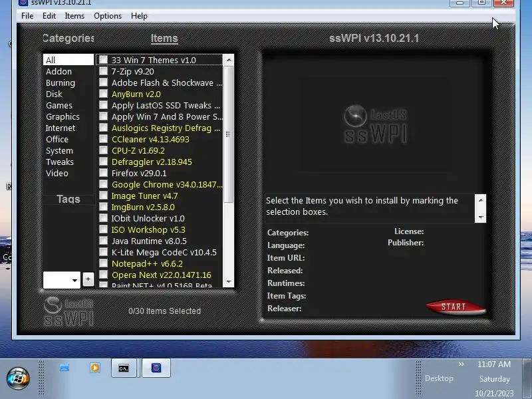Image resolution: width=532 pixels, height=399 pixels.
Task: Click the taskbar clock 11:07 AM
Action: pos(494,364)
